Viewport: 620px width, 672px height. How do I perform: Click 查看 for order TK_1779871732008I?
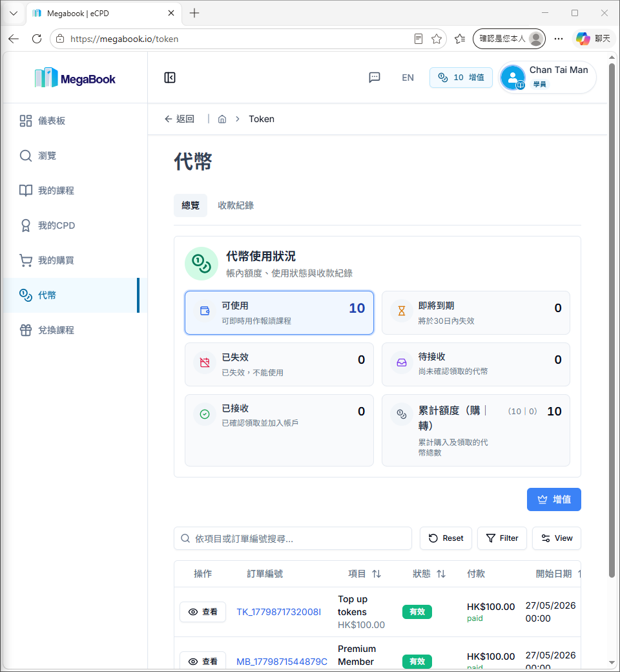203,612
